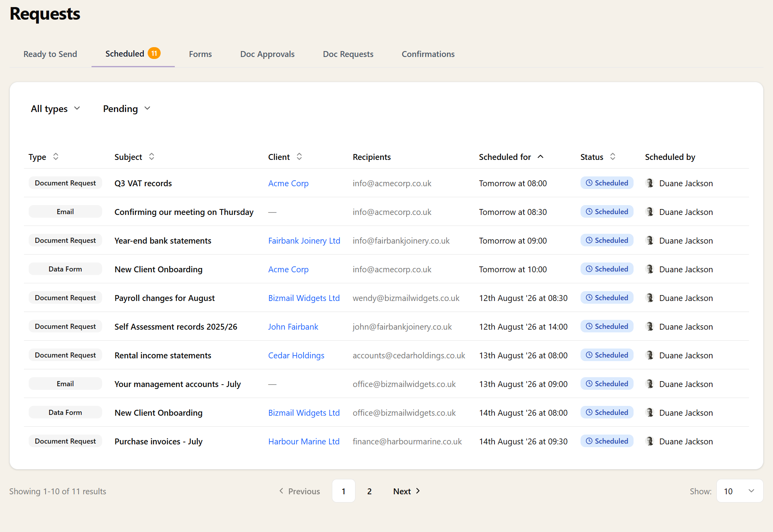
Task: Open Bizmail Widgets Ltd link in 14th August row
Action: tap(304, 413)
